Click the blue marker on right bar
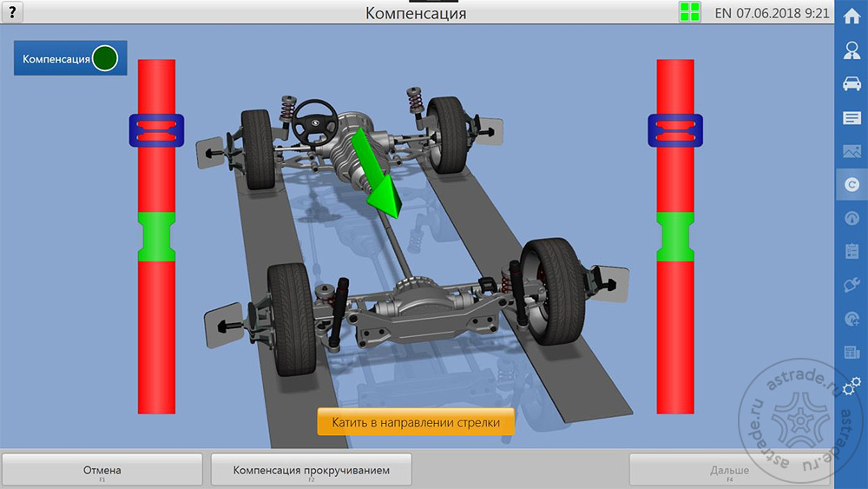The height and width of the screenshot is (489, 868). (x=675, y=130)
